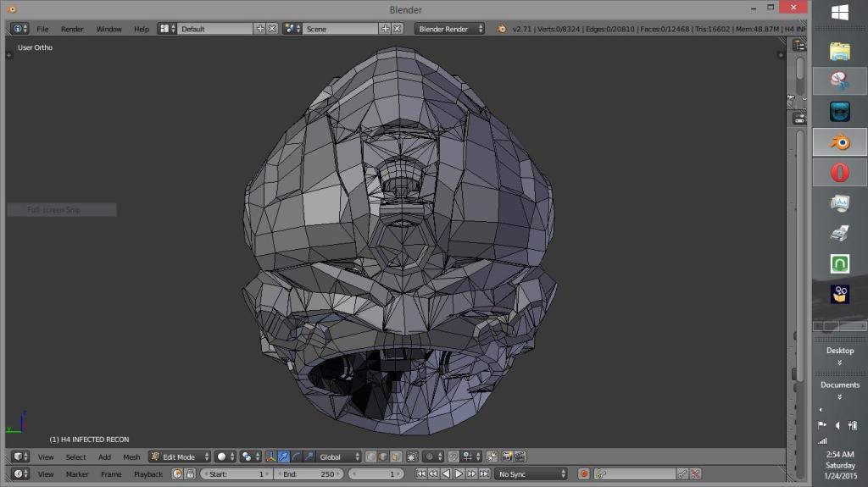Viewport: 868px width, 487px height.
Task: Open the Mesh menu
Action: pyautogui.click(x=131, y=457)
